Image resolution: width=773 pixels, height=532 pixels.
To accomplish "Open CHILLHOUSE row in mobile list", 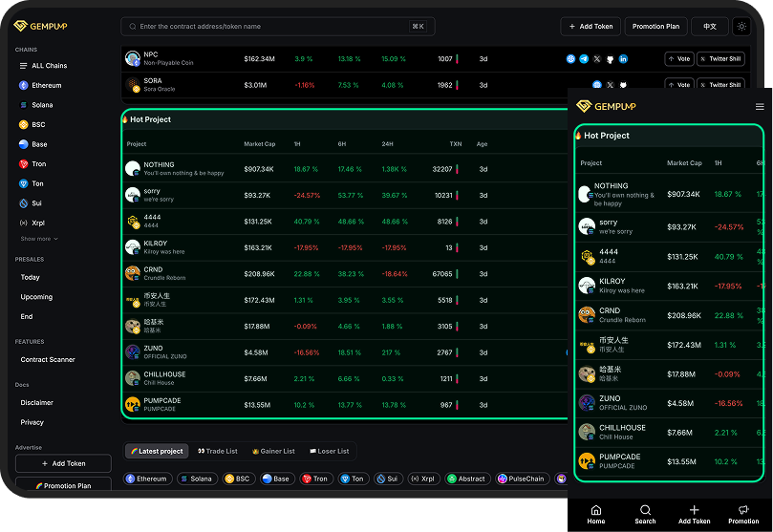I will click(669, 432).
